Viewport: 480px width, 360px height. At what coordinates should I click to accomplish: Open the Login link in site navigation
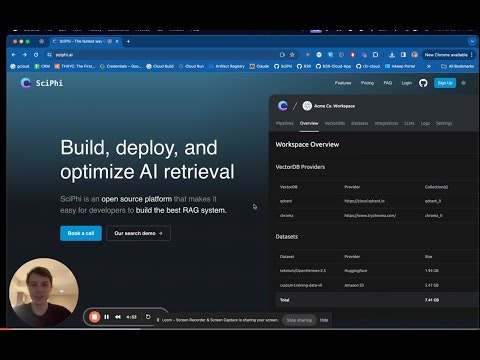tap(406, 83)
